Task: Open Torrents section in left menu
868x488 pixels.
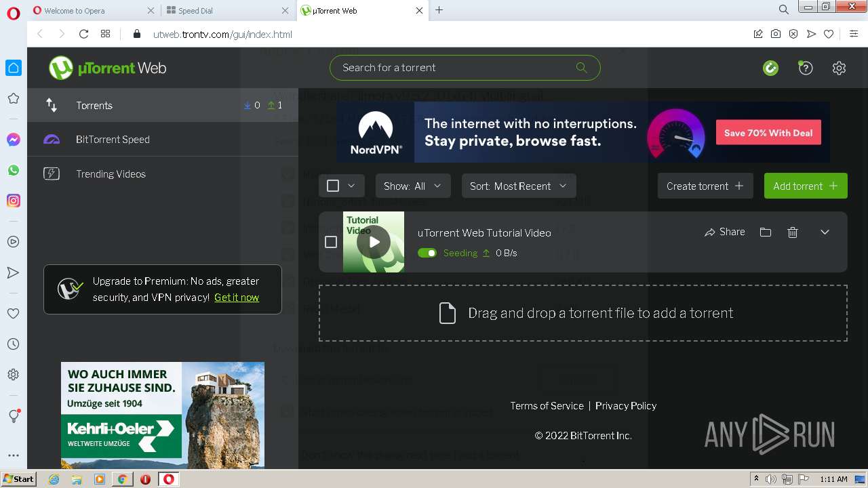Action: pyautogui.click(x=163, y=105)
